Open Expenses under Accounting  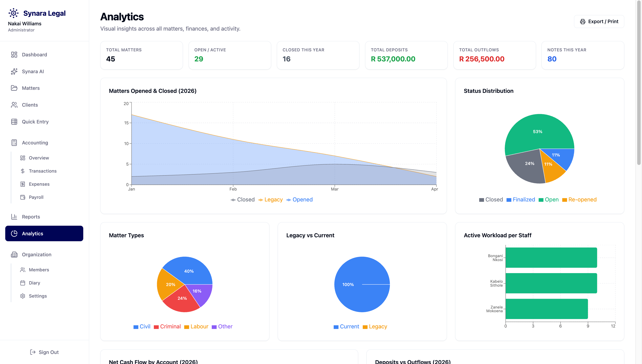[x=49, y=184]
